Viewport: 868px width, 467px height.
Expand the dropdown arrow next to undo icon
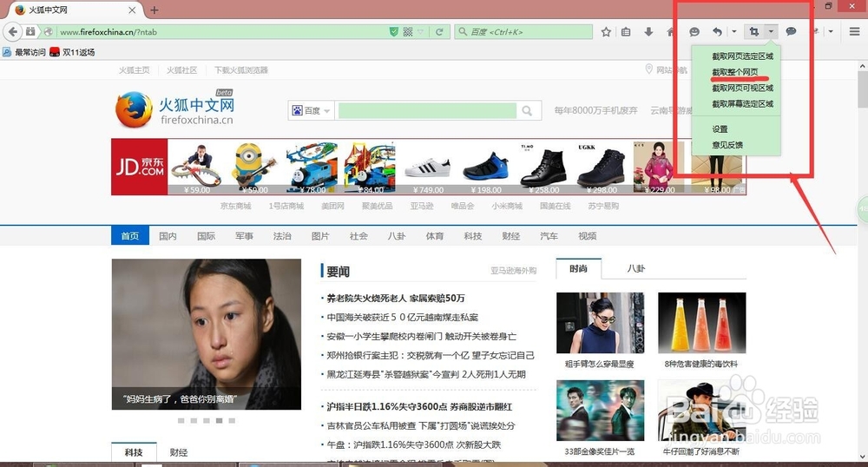pyautogui.click(x=734, y=31)
